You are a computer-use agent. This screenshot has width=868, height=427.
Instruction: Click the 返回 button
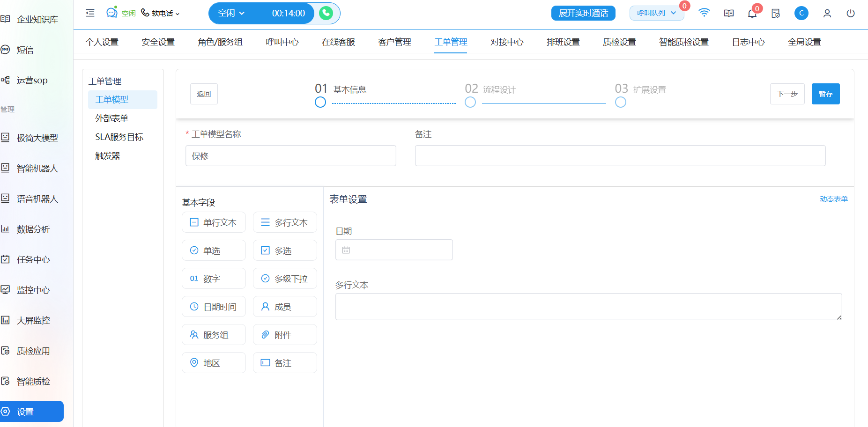204,94
